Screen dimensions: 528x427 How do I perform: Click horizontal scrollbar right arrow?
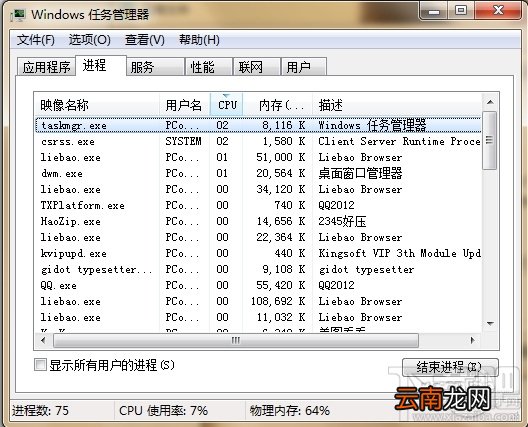click(x=473, y=340)
